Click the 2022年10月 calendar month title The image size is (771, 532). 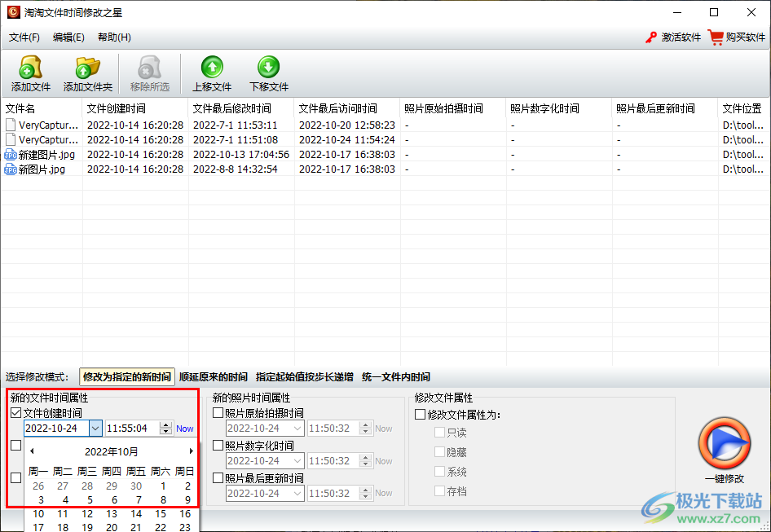point(112,451)
